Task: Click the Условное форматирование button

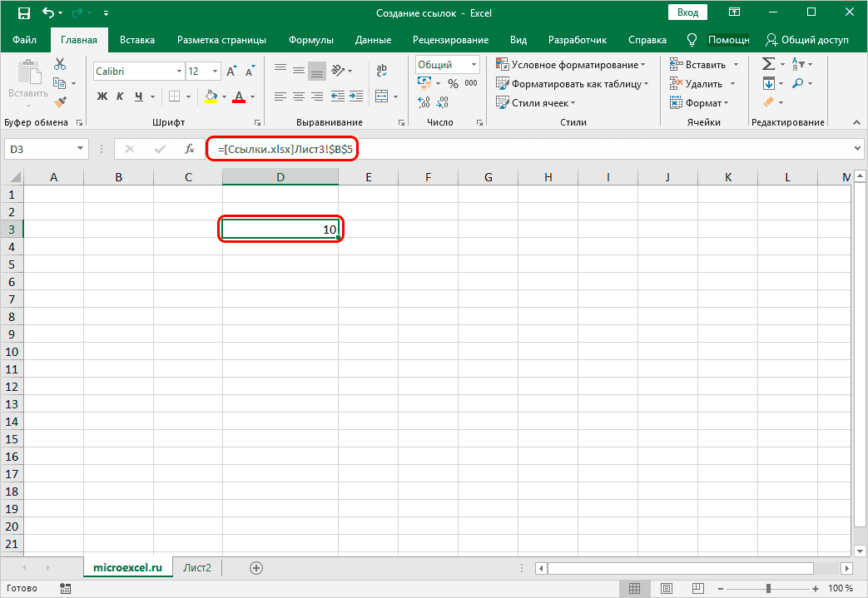Action: [x=574, y=64]
